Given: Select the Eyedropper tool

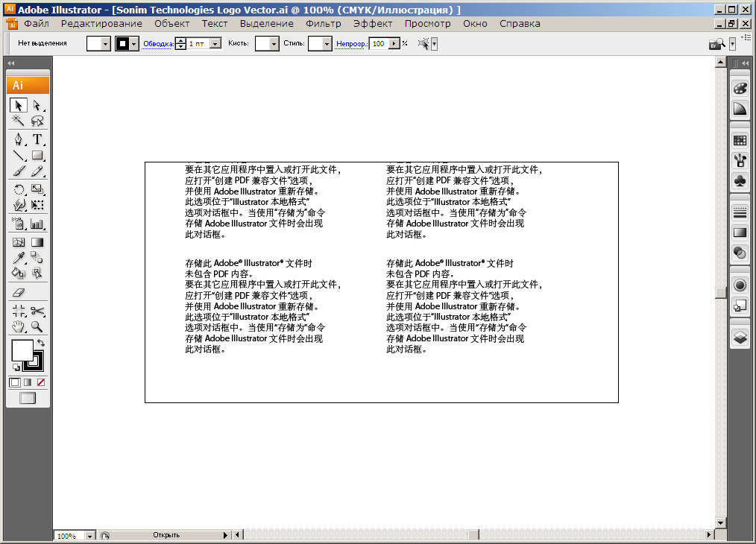Looking at the screenshot, I should click(19, 257).
